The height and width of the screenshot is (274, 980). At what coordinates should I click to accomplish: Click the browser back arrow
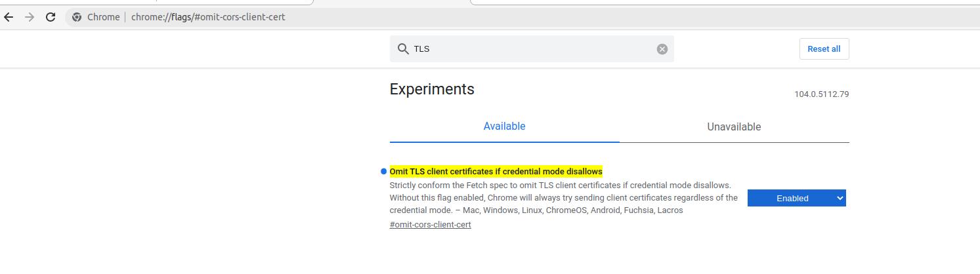9,17
